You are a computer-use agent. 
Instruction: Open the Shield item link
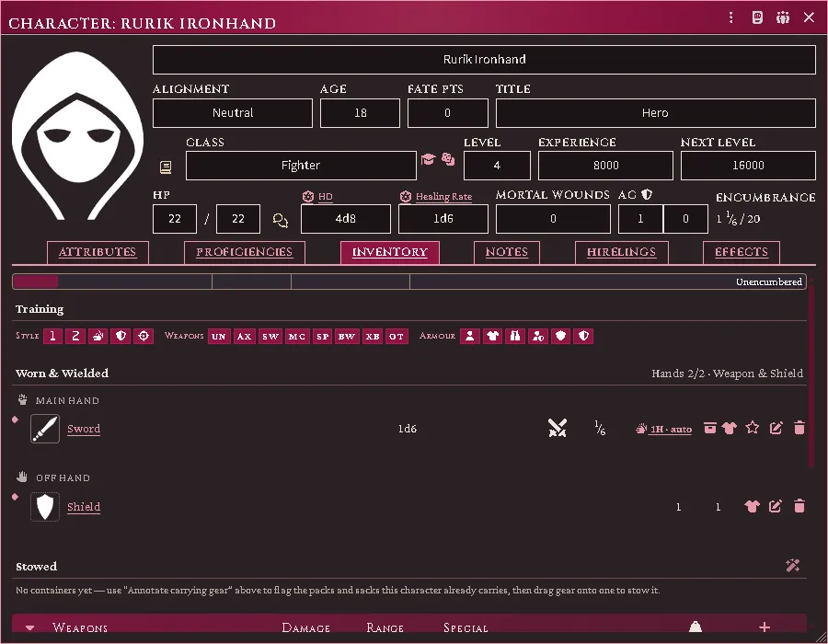[x=84, y=507]
